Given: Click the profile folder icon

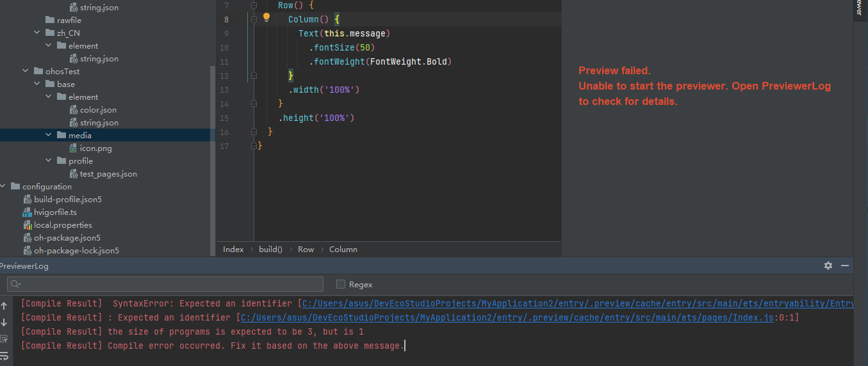Looking at the screenshot, I should pos(62,161).
